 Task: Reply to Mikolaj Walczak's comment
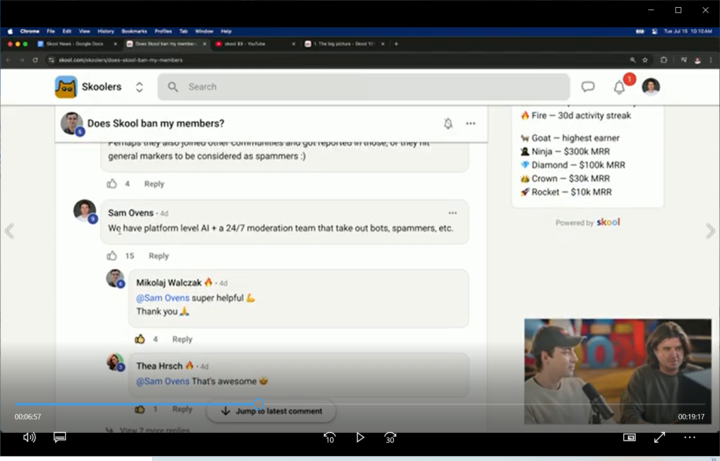tap(182, 339)
